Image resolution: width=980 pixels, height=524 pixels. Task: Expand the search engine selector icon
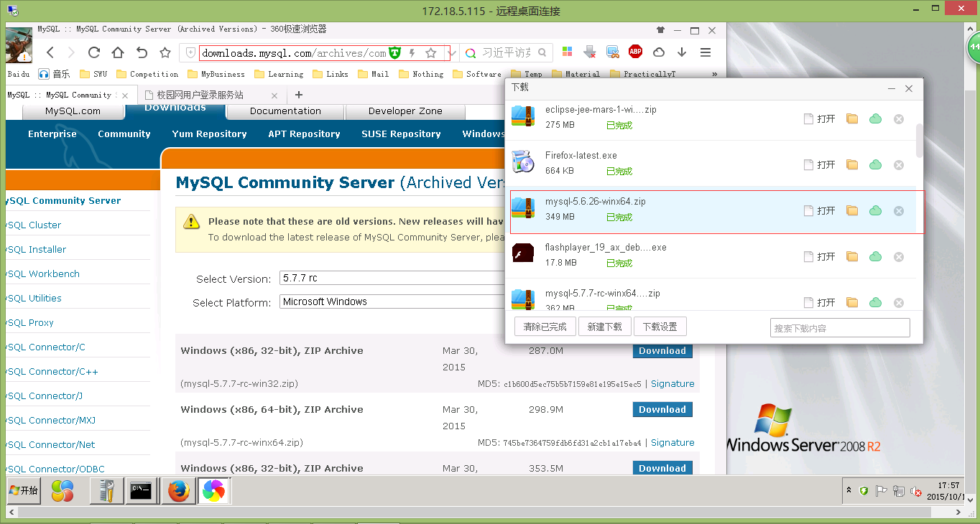coord(471,52)
